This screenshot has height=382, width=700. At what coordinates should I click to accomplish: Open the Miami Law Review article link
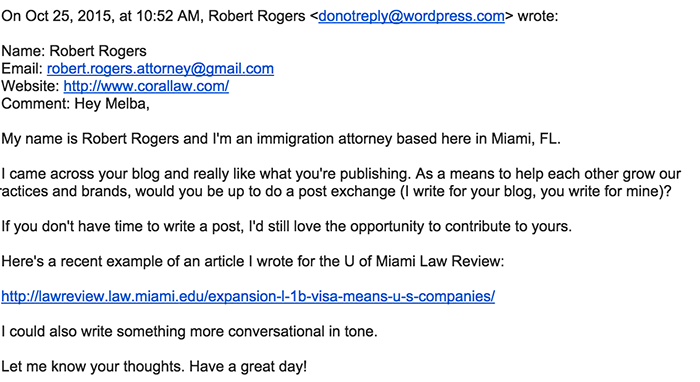point(248,296)
